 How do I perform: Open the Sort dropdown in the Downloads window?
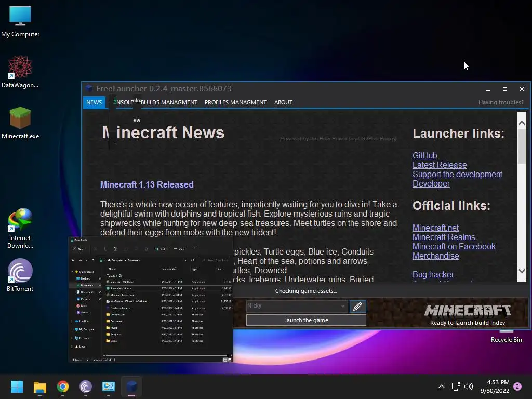pos(162,249)
